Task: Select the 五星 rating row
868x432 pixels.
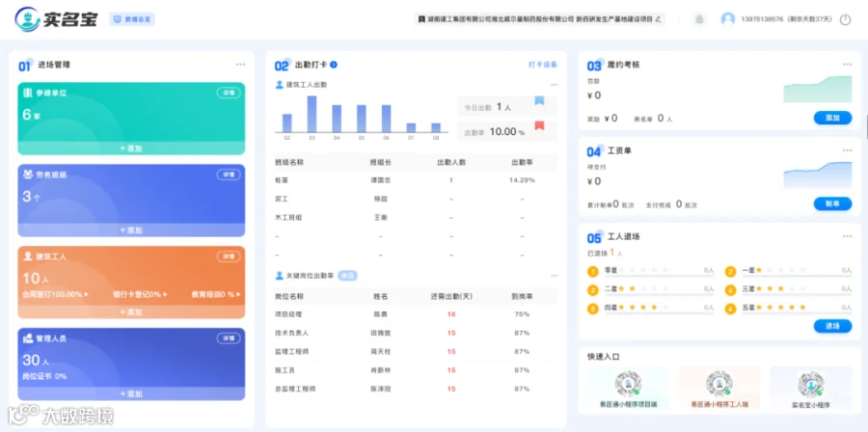Action: (789, 309)
